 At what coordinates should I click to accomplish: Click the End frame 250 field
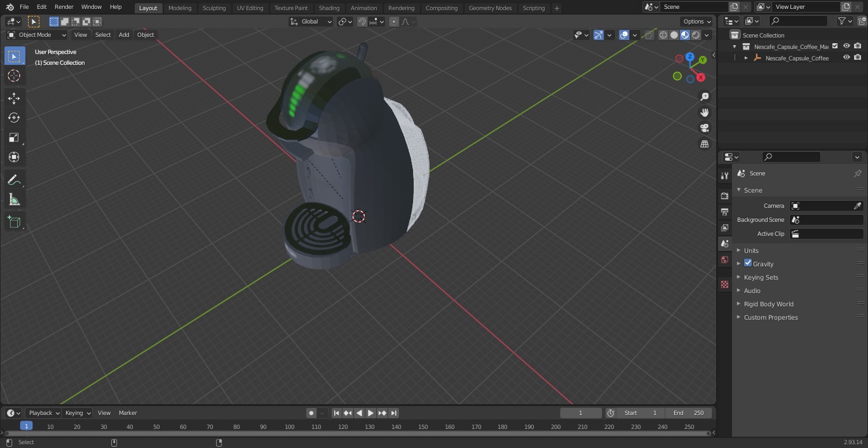(690, 413)
